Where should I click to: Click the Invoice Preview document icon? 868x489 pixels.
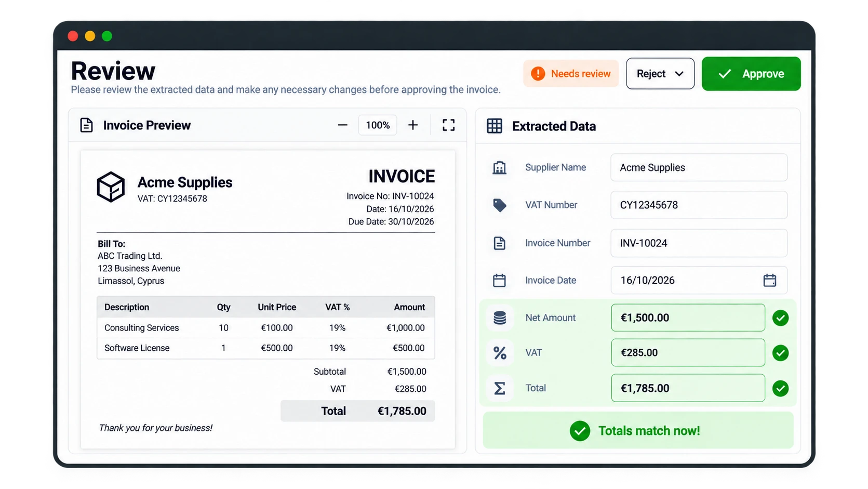86,125
